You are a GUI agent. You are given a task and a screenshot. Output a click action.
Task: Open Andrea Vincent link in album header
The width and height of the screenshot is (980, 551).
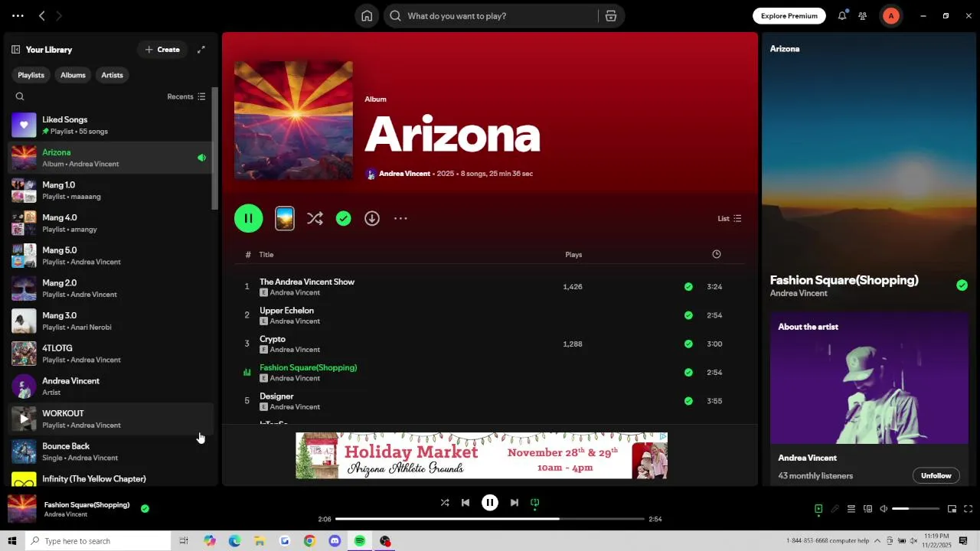404,174
